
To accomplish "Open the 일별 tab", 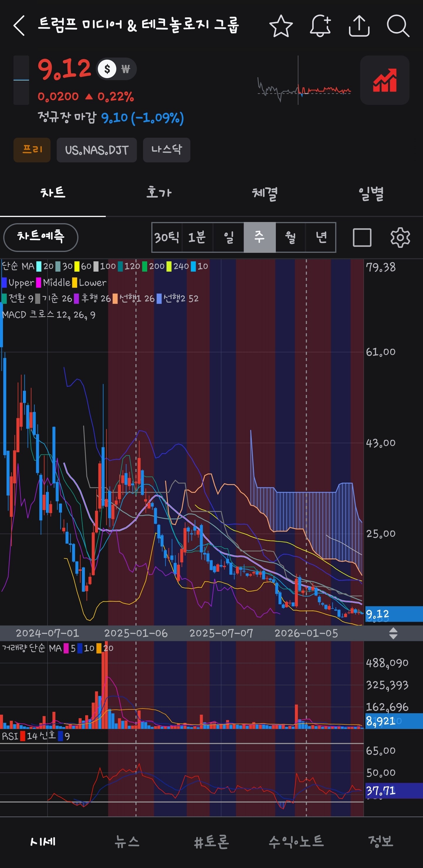I will 370,194.
